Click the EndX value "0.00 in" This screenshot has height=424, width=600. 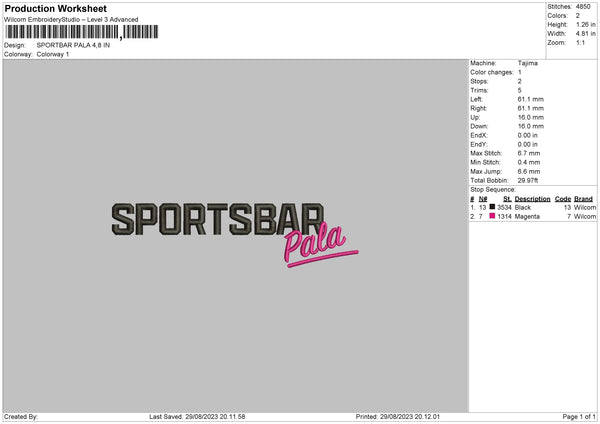pos(528,135)
